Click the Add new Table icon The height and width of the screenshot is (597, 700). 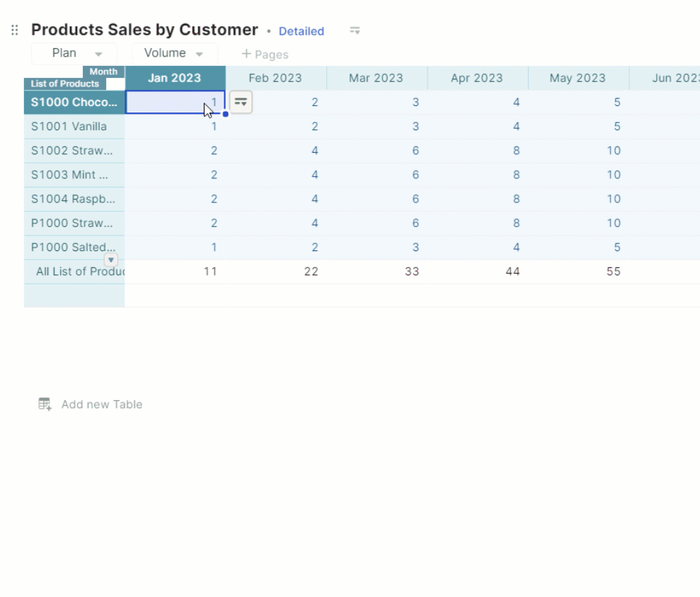(x=45, y=404)
